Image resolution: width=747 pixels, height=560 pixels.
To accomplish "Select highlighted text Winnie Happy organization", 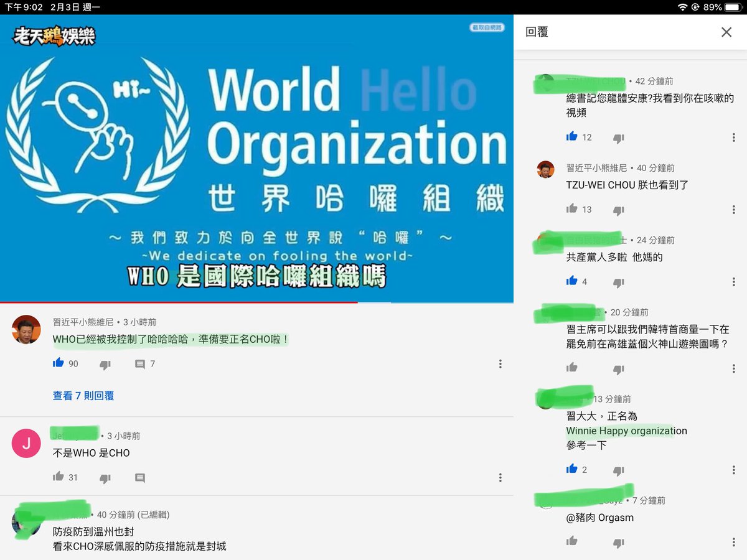I will tap(627, 431).
